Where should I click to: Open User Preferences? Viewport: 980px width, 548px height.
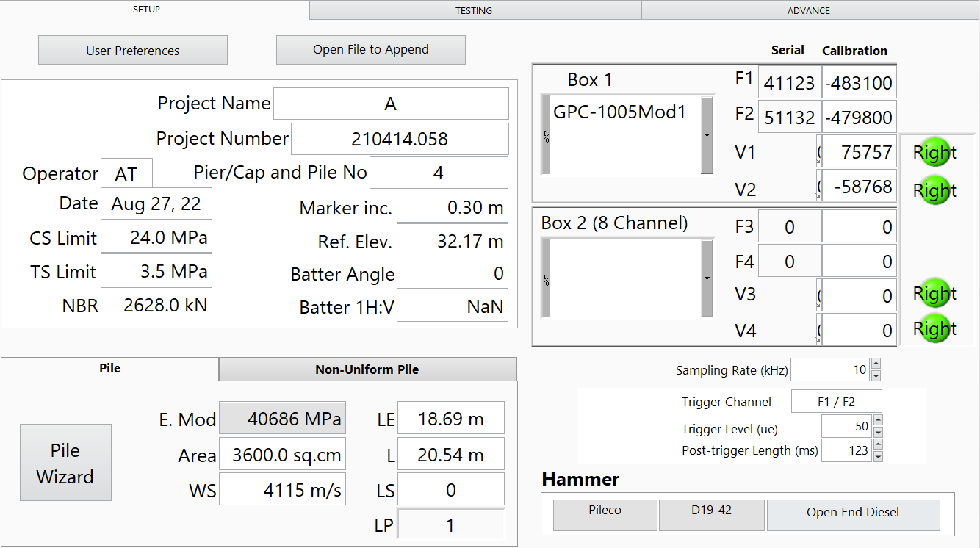coord(133,51)
